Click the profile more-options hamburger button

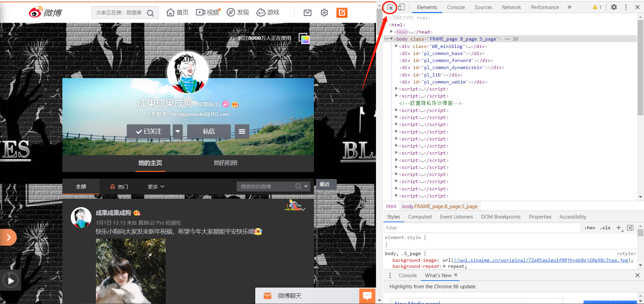pyautogui.click(x=242, y=131)
